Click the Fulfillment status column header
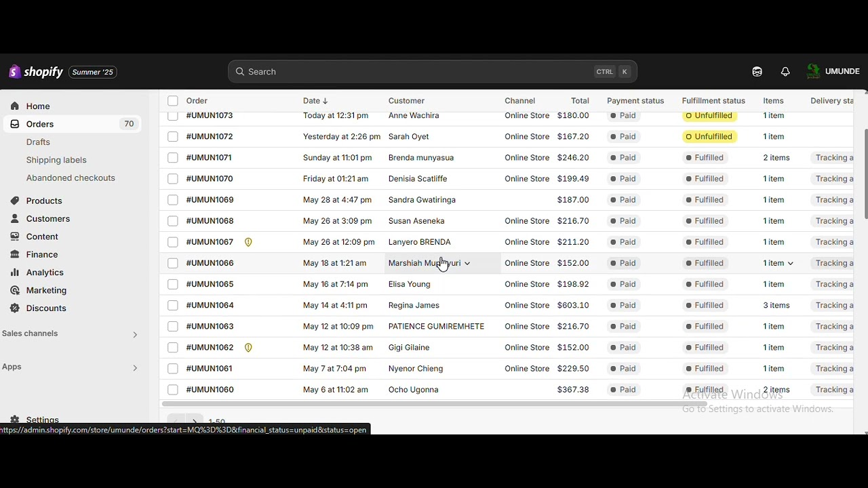 [x=713, y=101]
